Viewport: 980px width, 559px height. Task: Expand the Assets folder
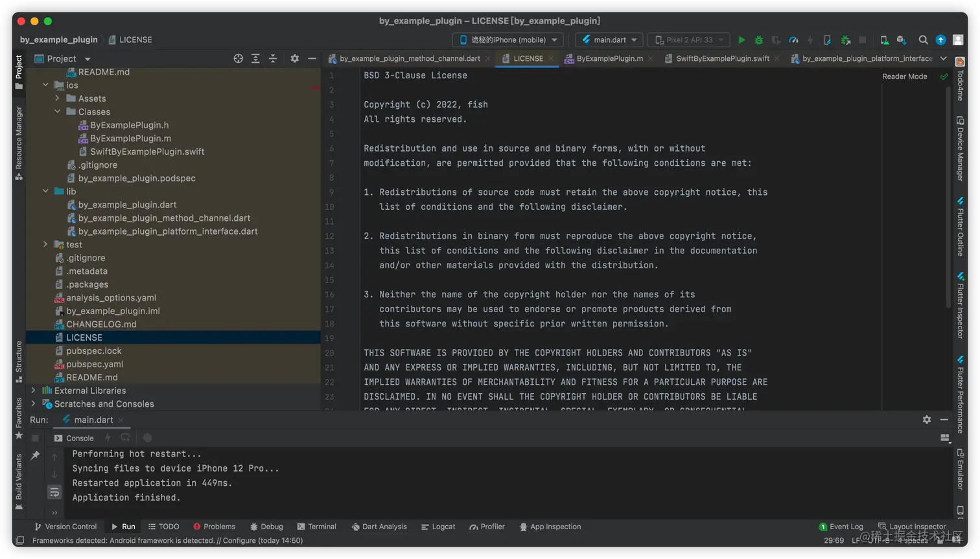pos(57,98)
